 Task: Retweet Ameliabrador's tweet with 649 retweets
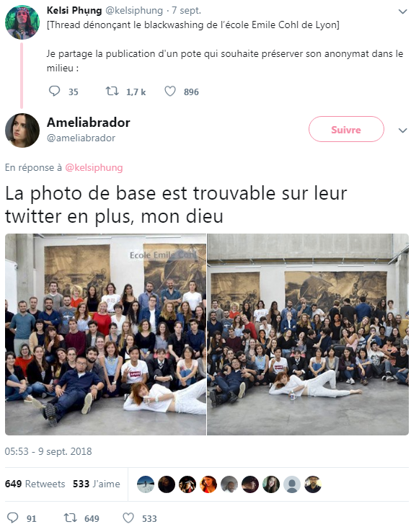(70, 518)
